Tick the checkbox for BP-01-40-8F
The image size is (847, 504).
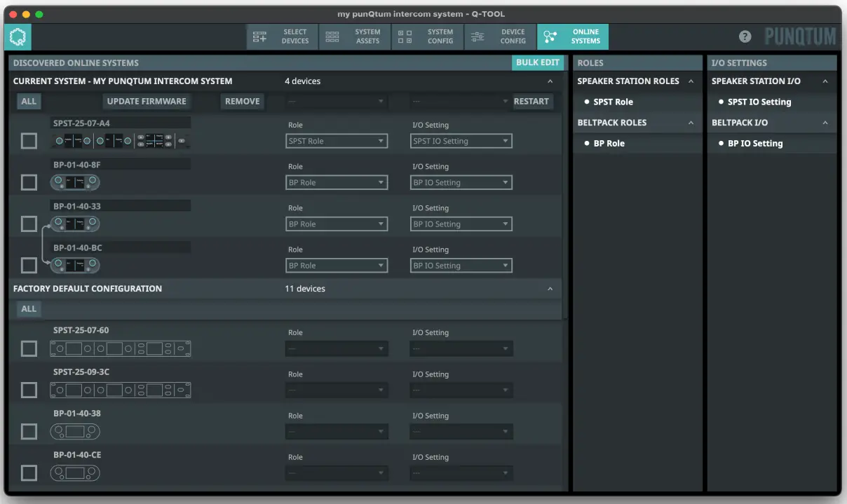pyautogui.click(x=29, y=182)
